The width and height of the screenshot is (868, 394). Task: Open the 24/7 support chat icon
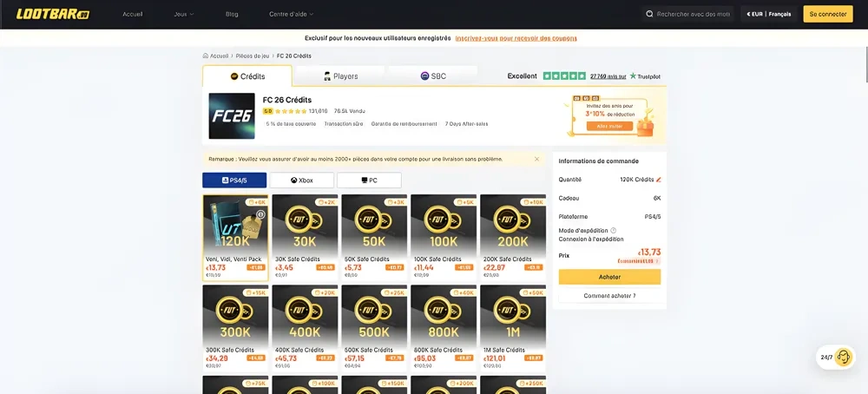(844, 357)
